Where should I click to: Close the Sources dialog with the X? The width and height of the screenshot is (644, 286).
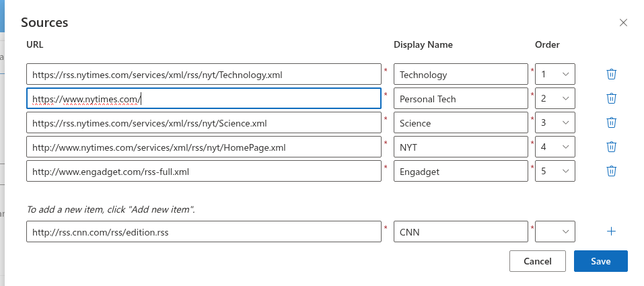[x=623, y=23]
